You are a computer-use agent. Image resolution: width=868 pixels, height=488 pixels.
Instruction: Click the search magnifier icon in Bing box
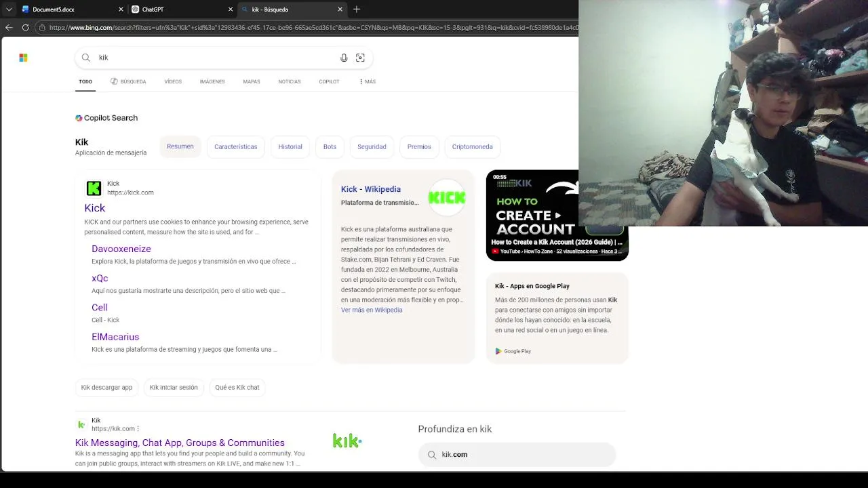tap(86, 58)
